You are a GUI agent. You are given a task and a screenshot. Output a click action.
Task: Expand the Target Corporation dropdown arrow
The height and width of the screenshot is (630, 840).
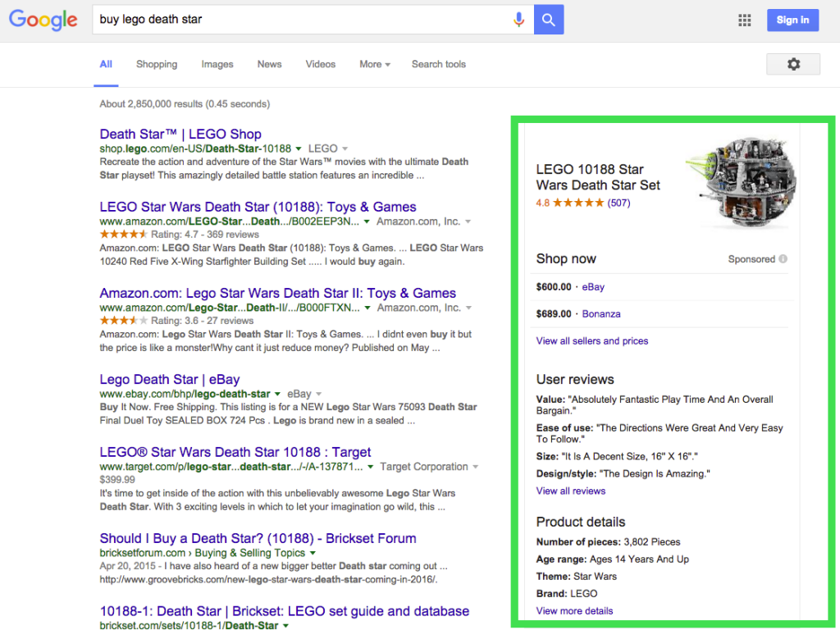[475, 467]
